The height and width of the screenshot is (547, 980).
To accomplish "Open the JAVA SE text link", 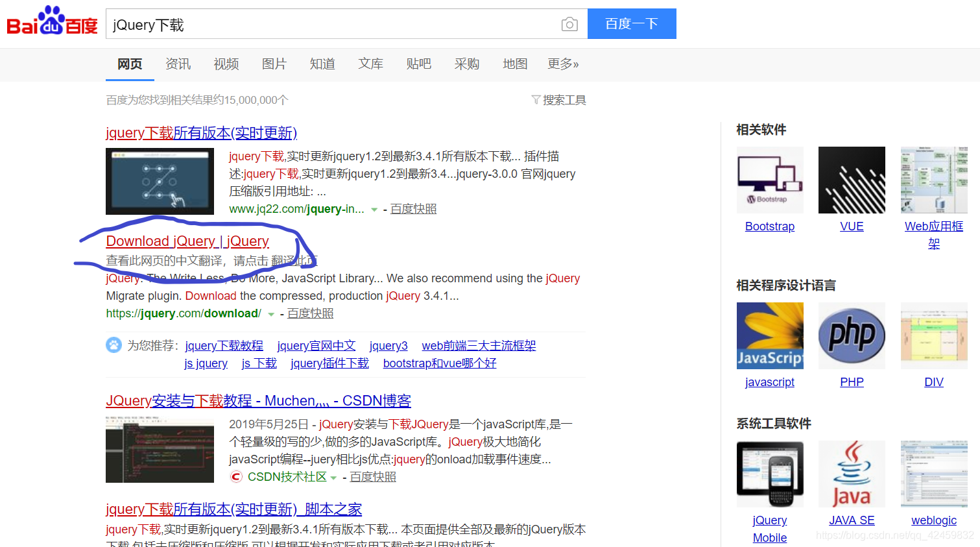I will 852,520.
